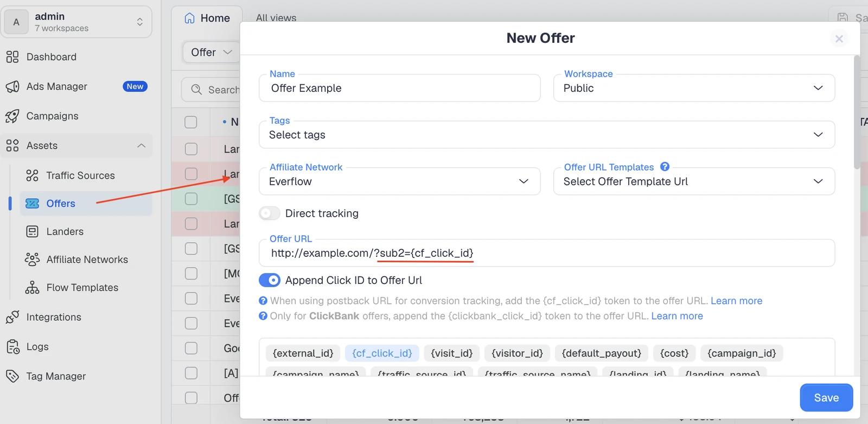Image resolution: width=868 pixels, height=424 pixels.
Task: Click the Integrations plug icon
Action: point(12,317)
